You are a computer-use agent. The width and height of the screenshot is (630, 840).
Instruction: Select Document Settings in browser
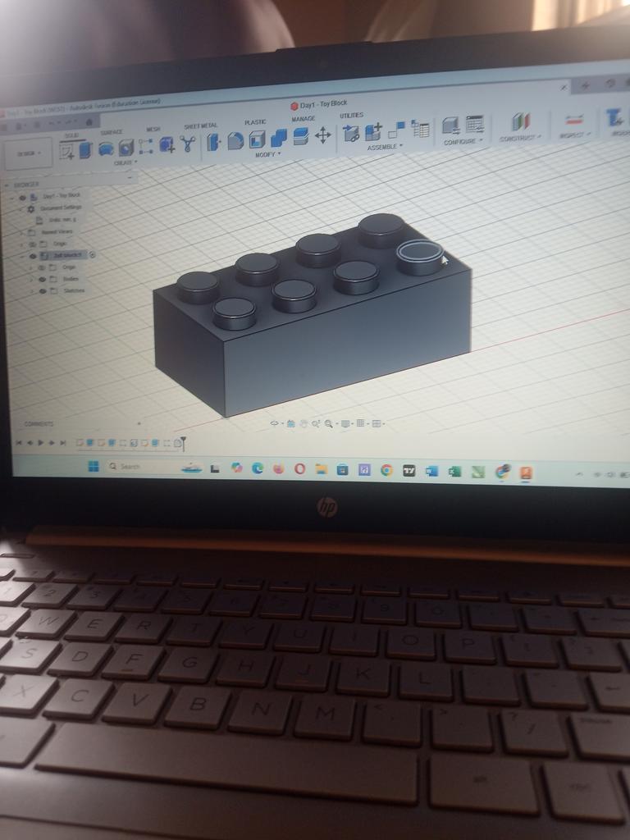pyautogui.click(x=61, y=208)
